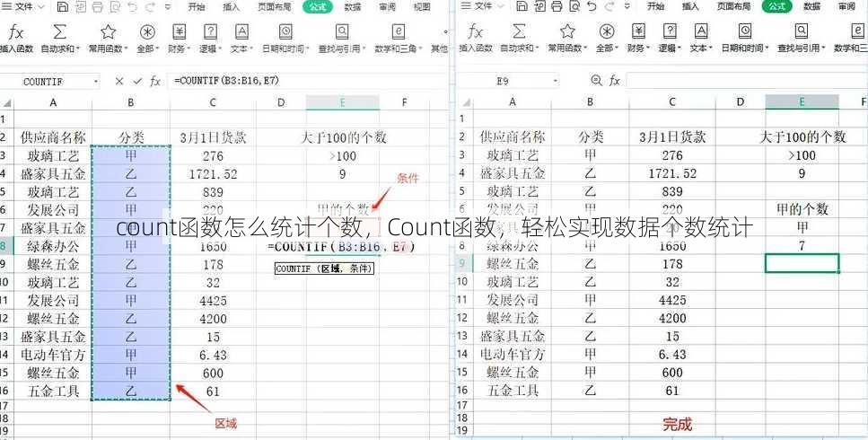Click the Print icon in right window

pyautogui.click(x=557, y=6)
